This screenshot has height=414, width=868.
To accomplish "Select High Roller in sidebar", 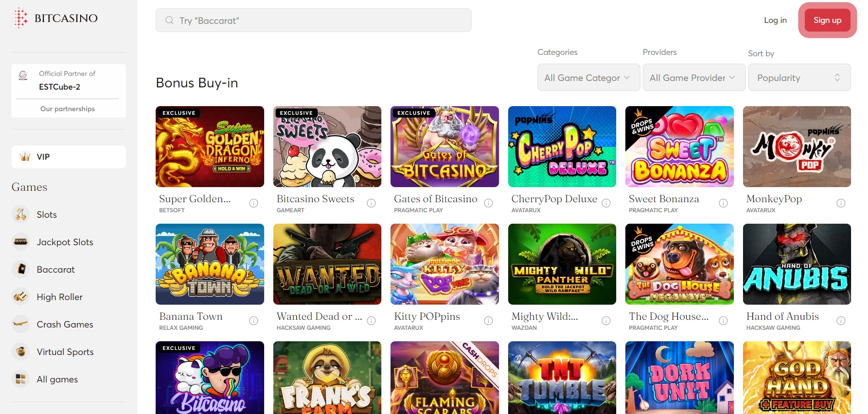I will point(60,297).
